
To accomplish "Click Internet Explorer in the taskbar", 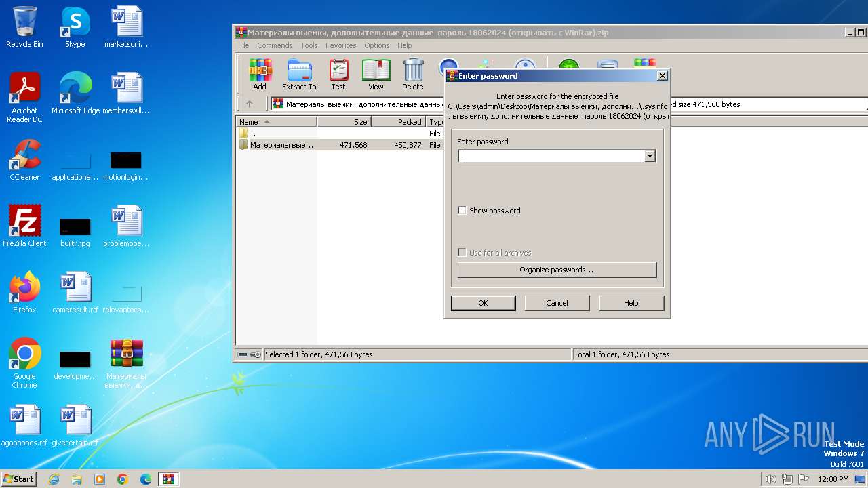I will point(54,479).
